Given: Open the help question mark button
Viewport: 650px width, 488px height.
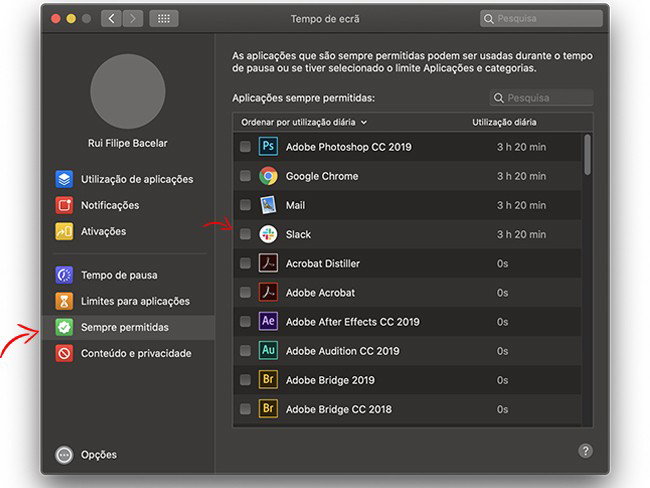Looking at the screenshot, I should [586, 451].
